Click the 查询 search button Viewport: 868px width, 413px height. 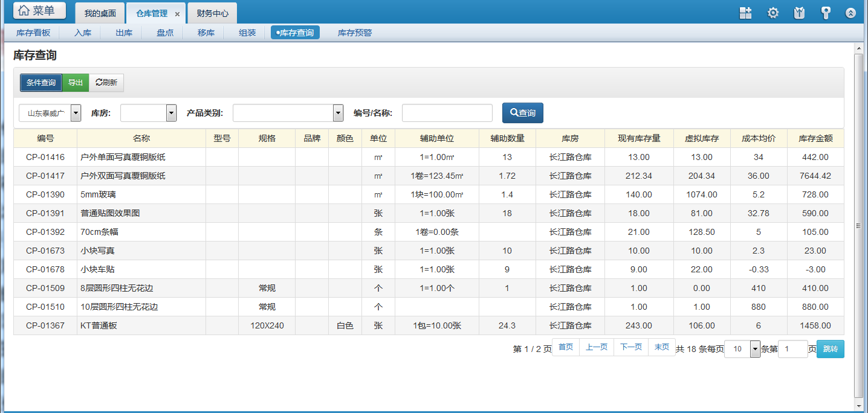523,113
